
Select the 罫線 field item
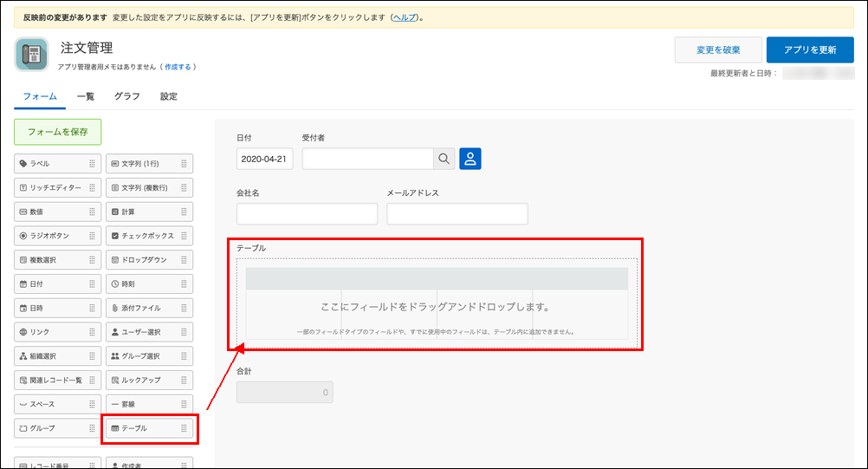150,405
